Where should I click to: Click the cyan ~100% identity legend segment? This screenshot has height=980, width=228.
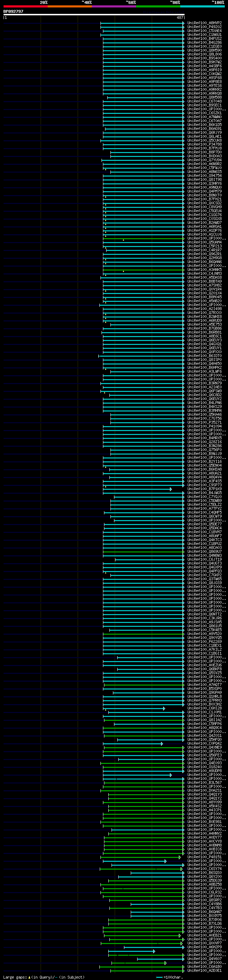tap(202, 6)
